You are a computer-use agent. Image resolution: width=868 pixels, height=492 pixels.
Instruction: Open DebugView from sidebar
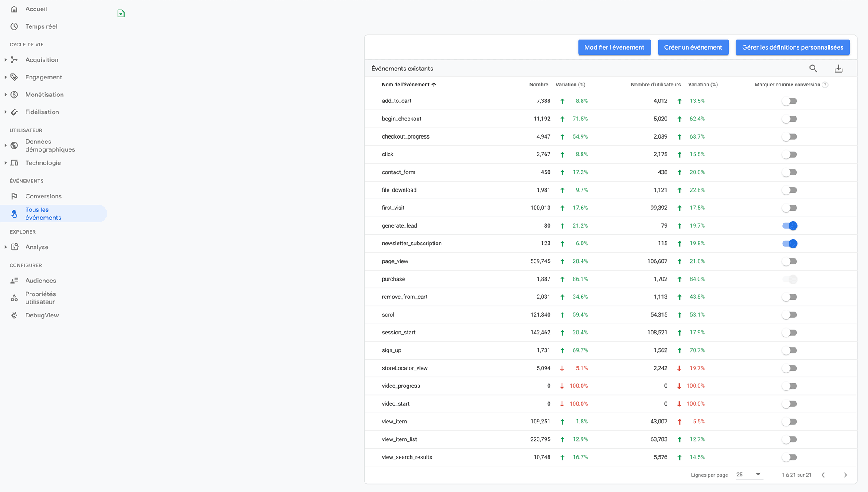[42, 315]
